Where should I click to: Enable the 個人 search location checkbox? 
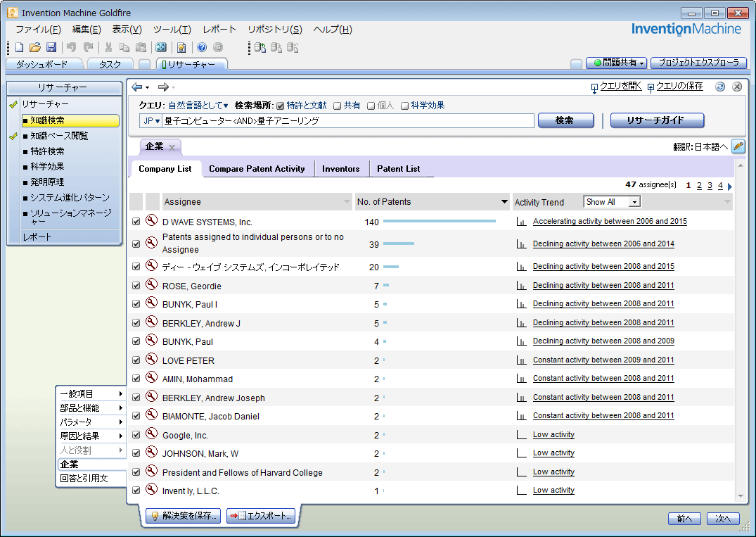click(371, 106)
